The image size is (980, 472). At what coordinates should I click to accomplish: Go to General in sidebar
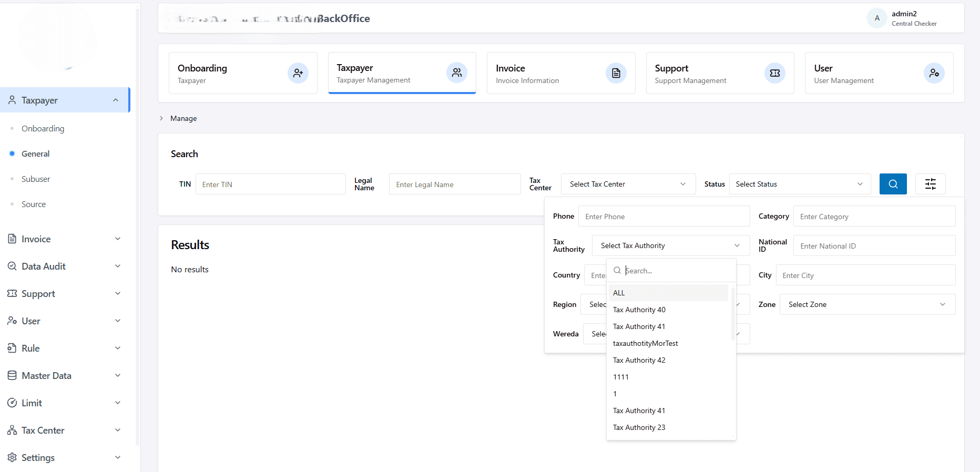pyautogui.click(x=35, y=153)
